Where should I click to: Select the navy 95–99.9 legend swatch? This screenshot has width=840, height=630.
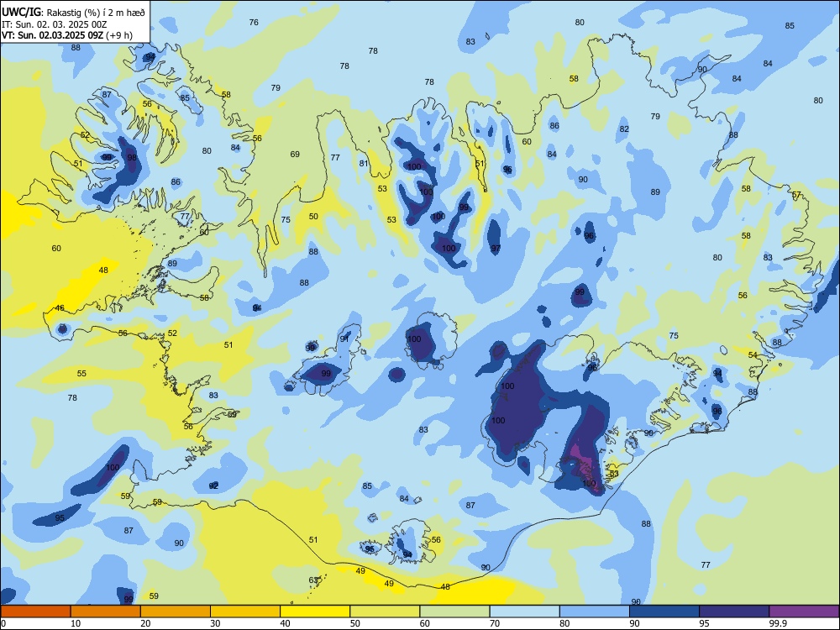click(x=734, y=612)
